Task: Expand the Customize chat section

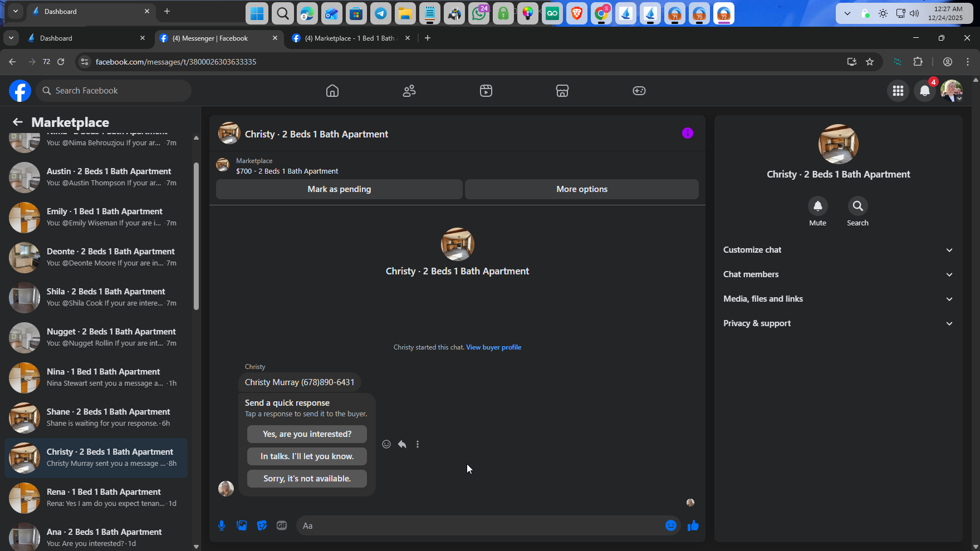Action: pyautogui.click(x=838, y=250)
